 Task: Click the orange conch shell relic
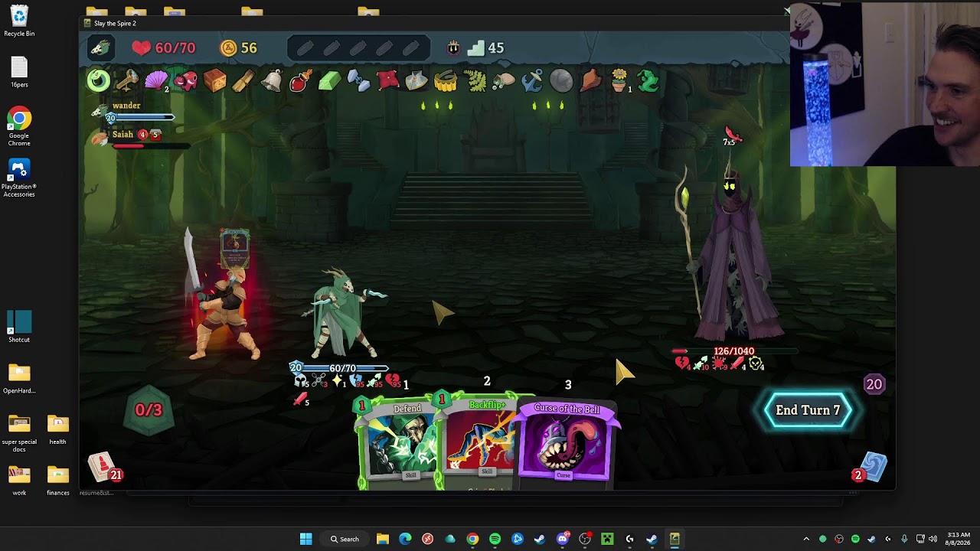pyautogui.click(x=590, y=80)
